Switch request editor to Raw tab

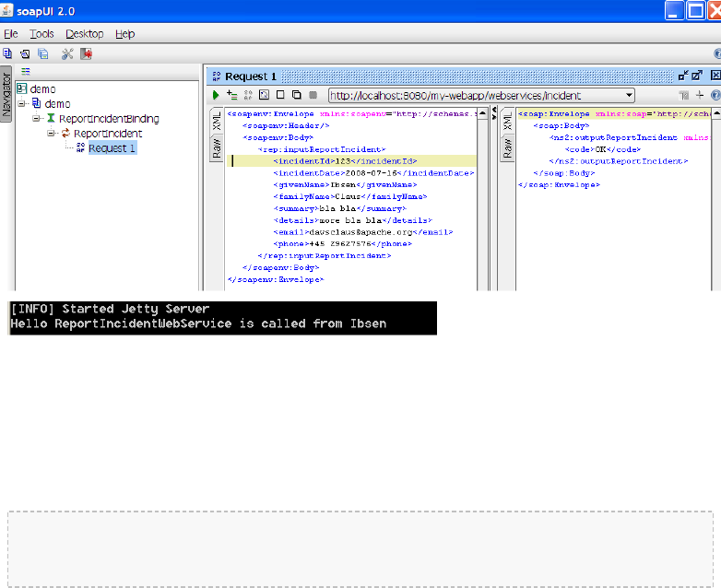pyautogui.click(x=217, y=148)
